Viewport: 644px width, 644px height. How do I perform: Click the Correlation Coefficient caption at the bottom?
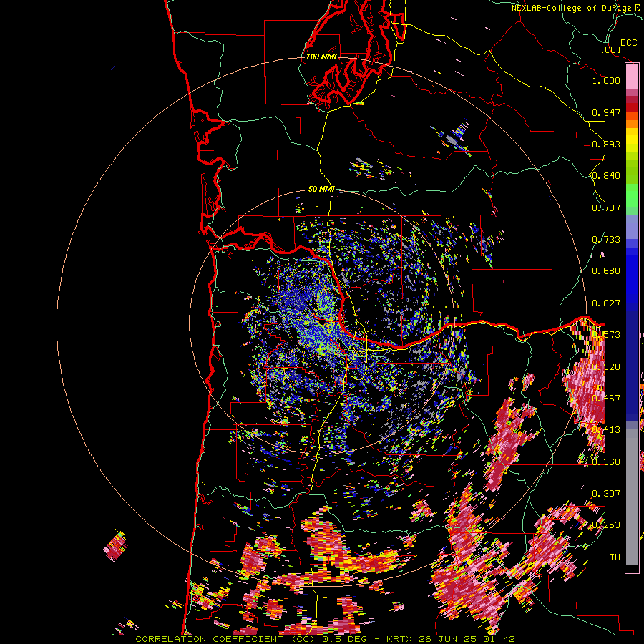(324, 639)
